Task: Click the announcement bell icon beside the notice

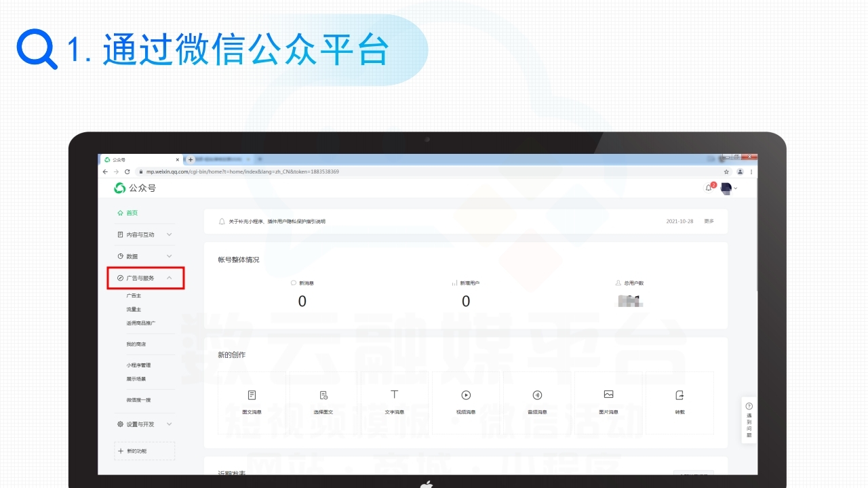Action: (x=222, y=221)
